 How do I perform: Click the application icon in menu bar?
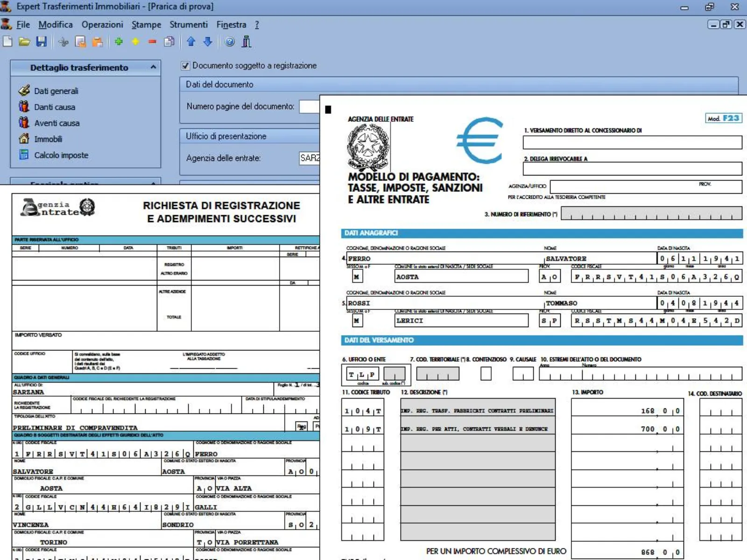pyautogui.click(x=7, y=24)
